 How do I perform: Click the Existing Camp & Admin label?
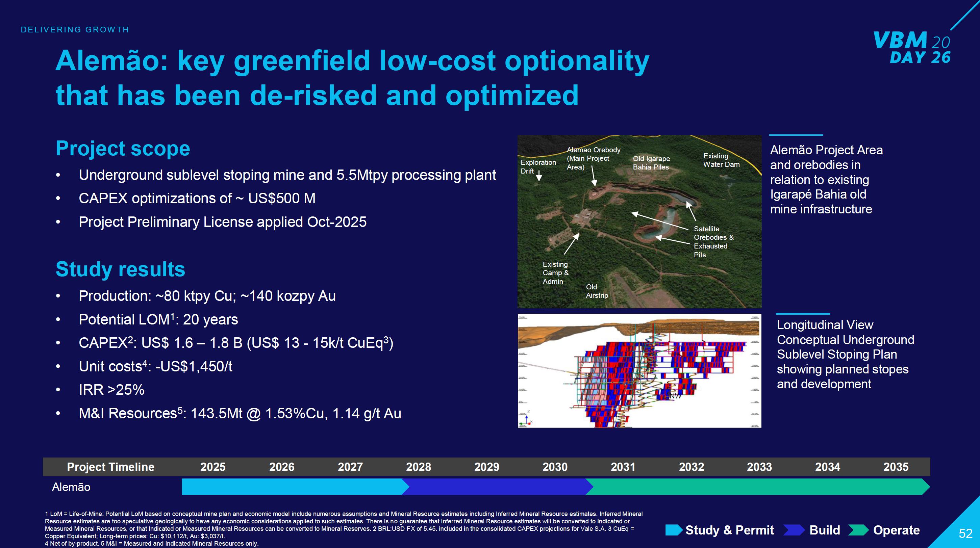pyautogui.click(x=555, y=273)
